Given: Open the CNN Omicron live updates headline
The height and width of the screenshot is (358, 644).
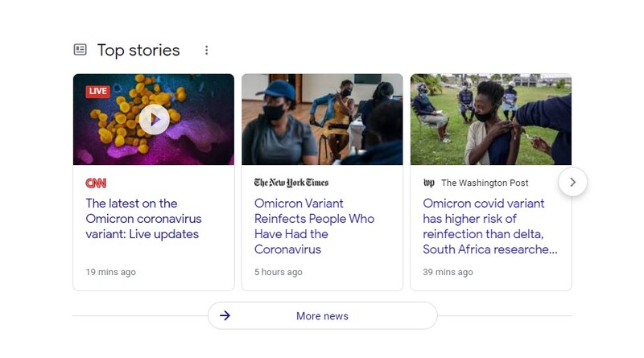Looking at the screenshot, I should 143,219.
